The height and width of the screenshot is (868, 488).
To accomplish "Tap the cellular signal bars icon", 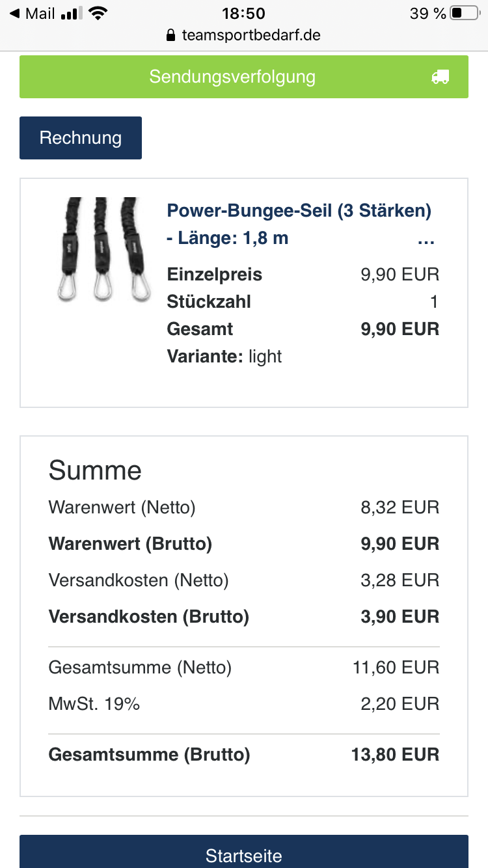I will (71, 14).
